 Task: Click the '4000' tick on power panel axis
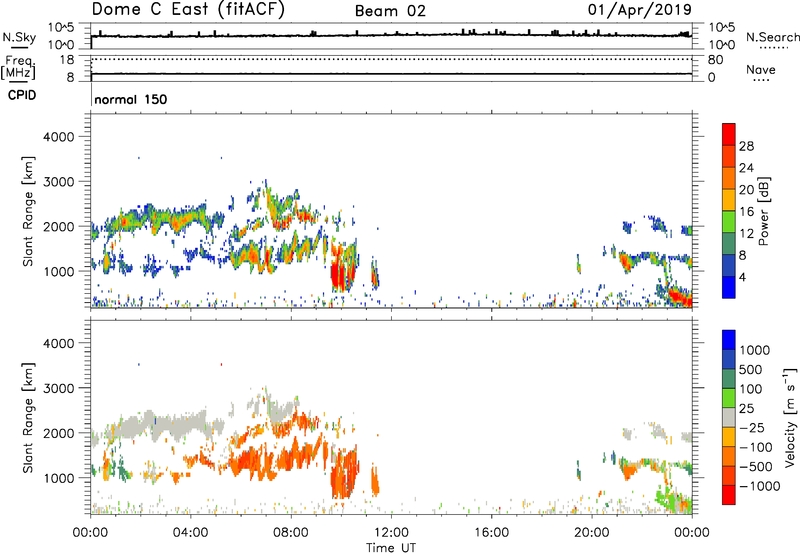58,137
